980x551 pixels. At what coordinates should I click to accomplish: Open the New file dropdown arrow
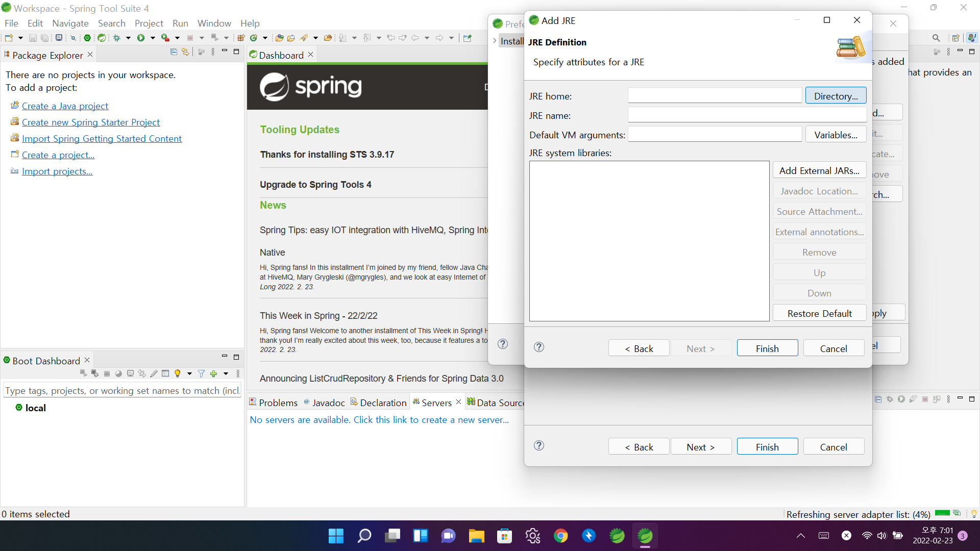click(x=20, y=38)
